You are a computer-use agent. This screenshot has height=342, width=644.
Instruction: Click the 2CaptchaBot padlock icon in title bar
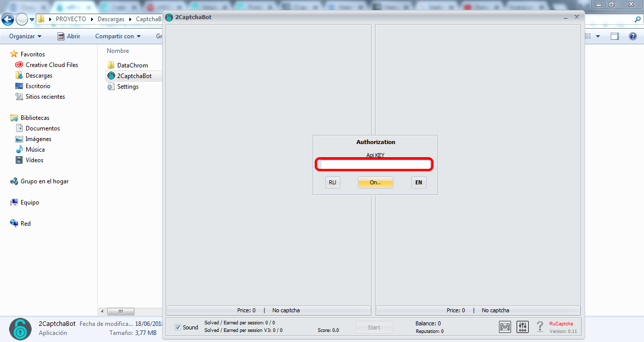[x=169, y=17]
